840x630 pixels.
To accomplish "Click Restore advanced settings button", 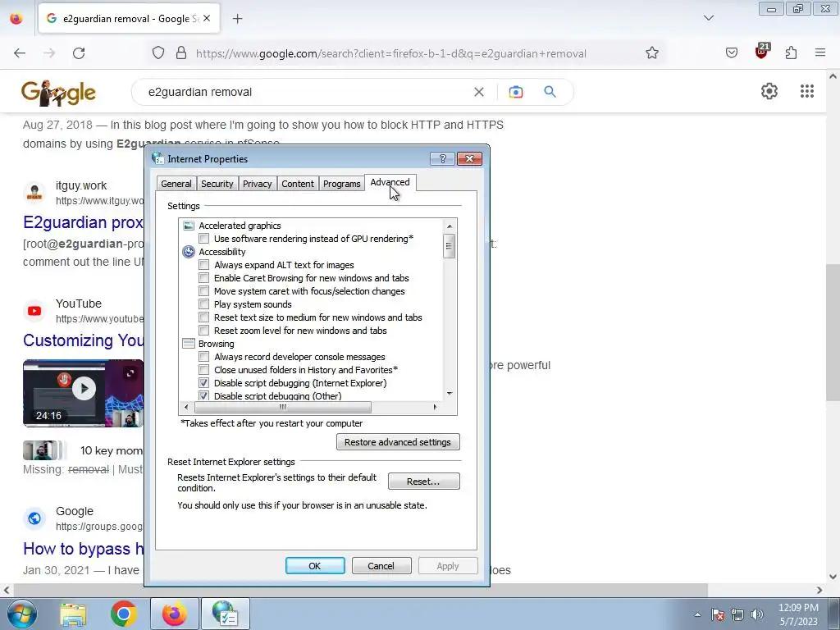I will click(x=398, y=442).
